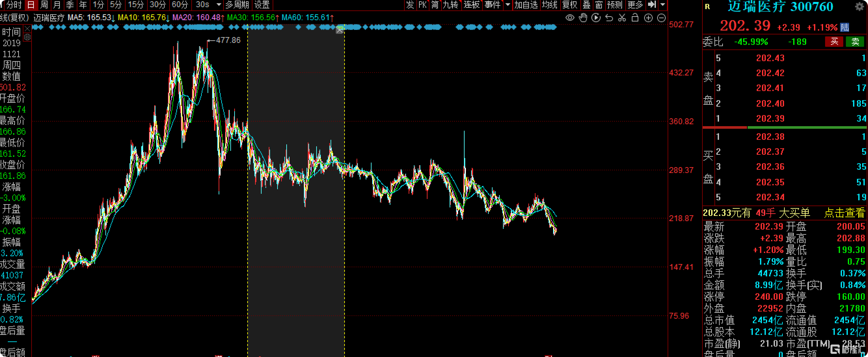Click the replay playback icon
Screen dimensions: 868x357
coord(596,18)
